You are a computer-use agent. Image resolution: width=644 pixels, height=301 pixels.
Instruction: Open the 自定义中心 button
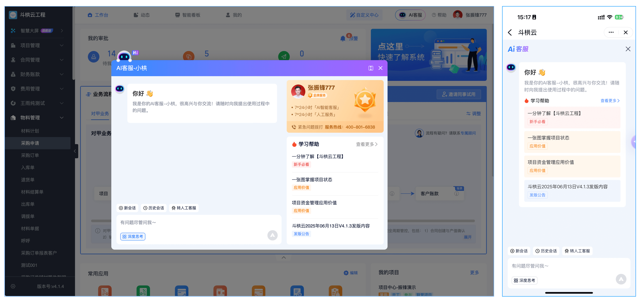point(364,15)
